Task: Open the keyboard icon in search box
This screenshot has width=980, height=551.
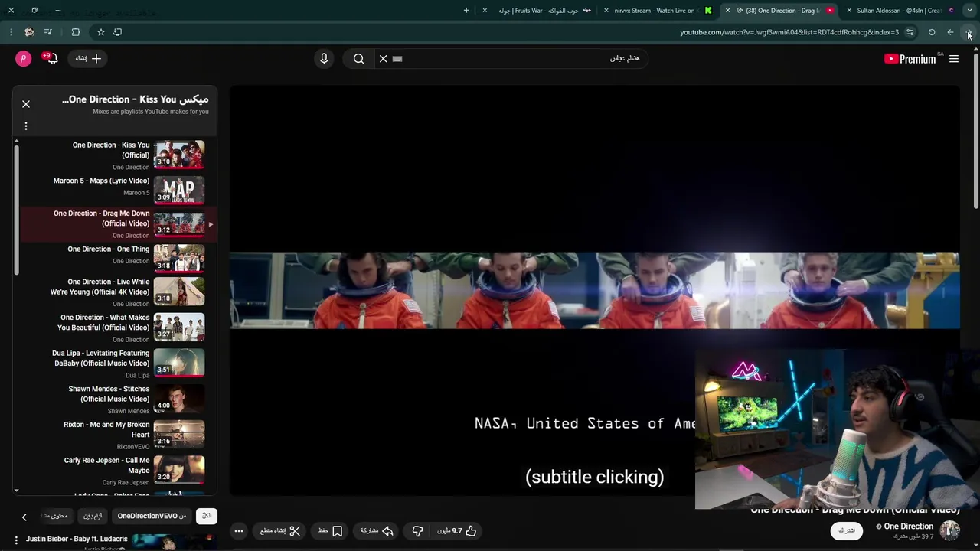Action: 397,59
